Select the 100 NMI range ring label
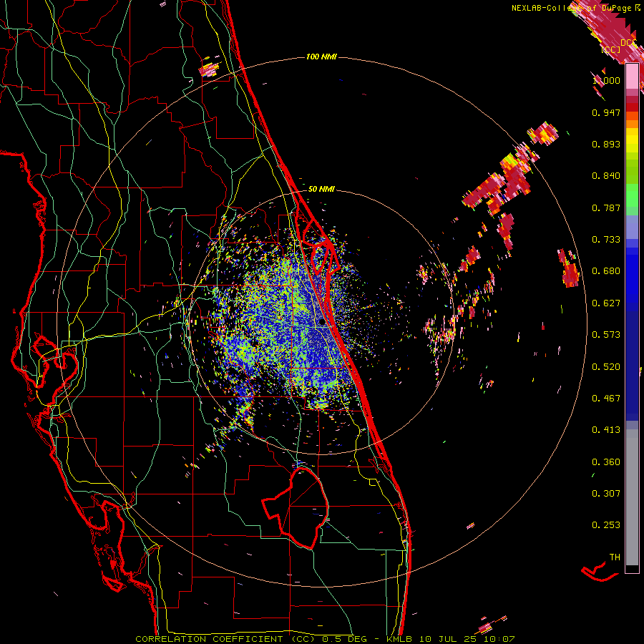 click(x=321, y=57)
